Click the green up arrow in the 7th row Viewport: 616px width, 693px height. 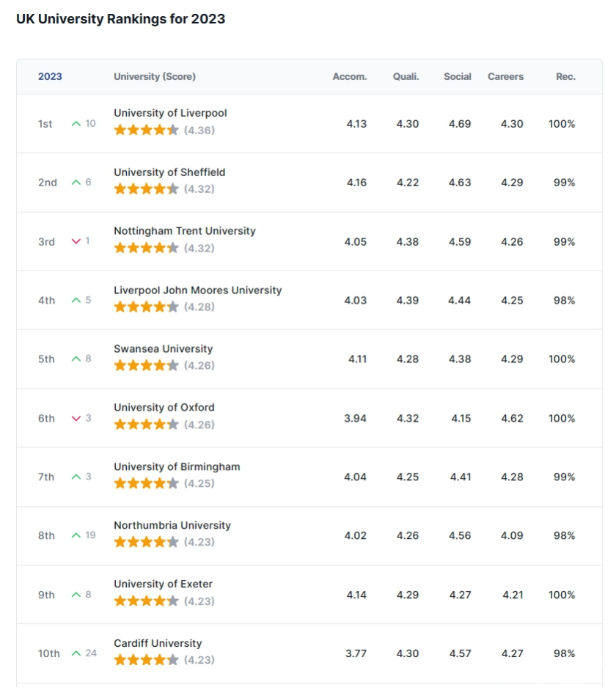point(76,477)
